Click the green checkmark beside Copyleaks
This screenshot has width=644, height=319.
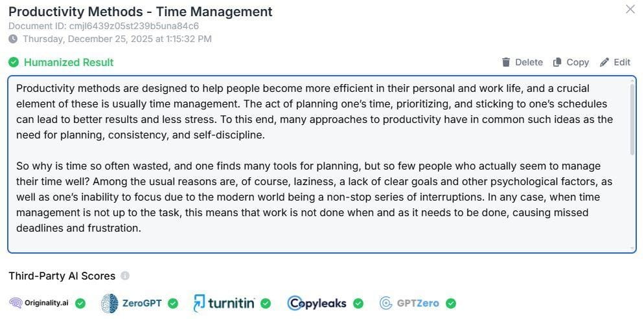(x=358, y=303)
